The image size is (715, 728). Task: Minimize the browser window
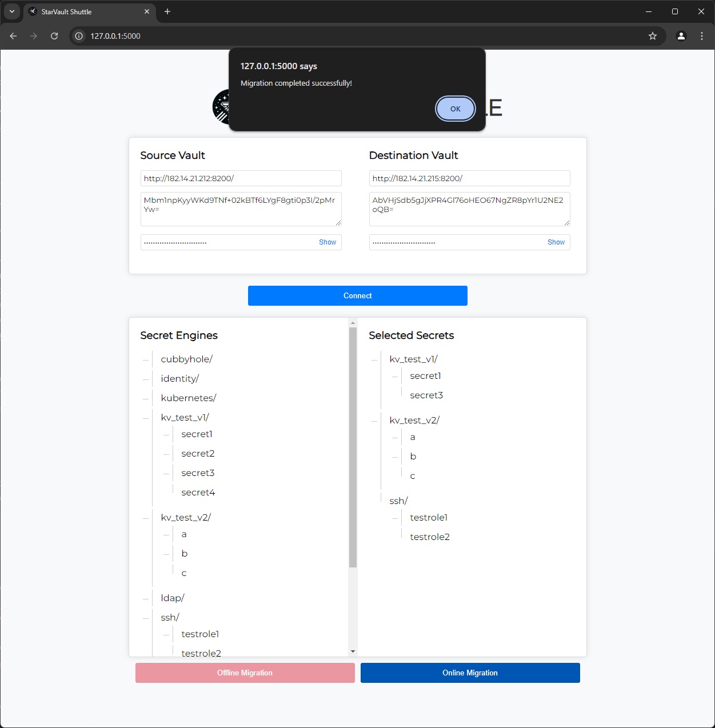tap(649, 11)
